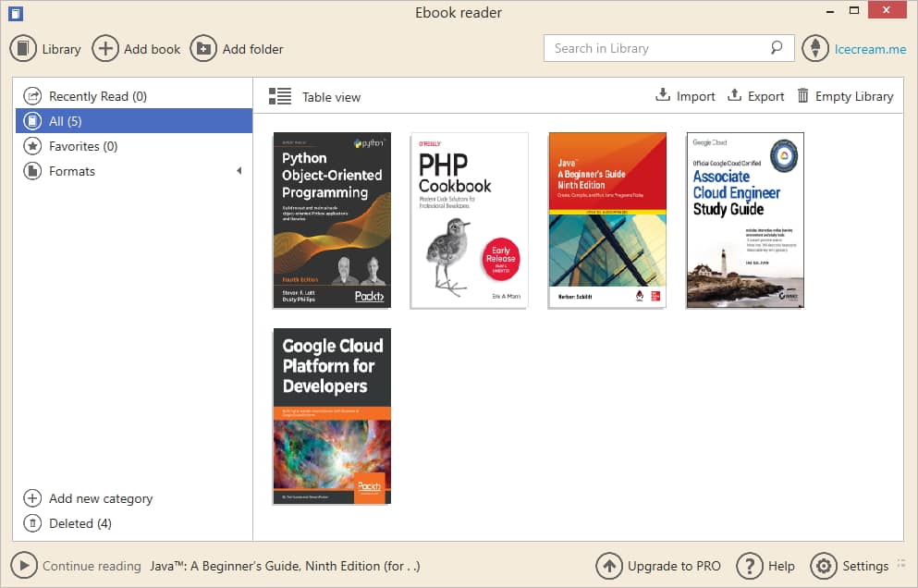Open the PHP Cookbook ebook
The image size is (918, 588).
click(x=469, y=220)
